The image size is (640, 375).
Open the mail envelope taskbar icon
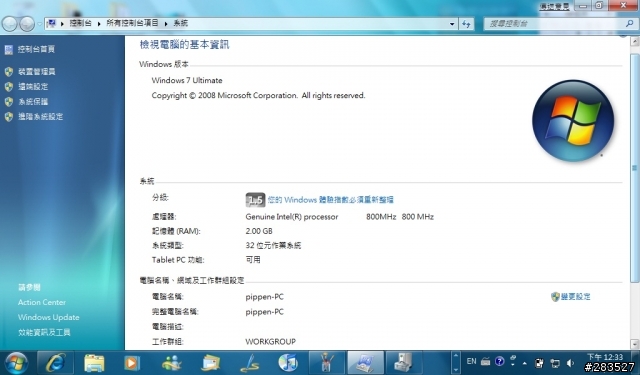click(x=211, y=363)
